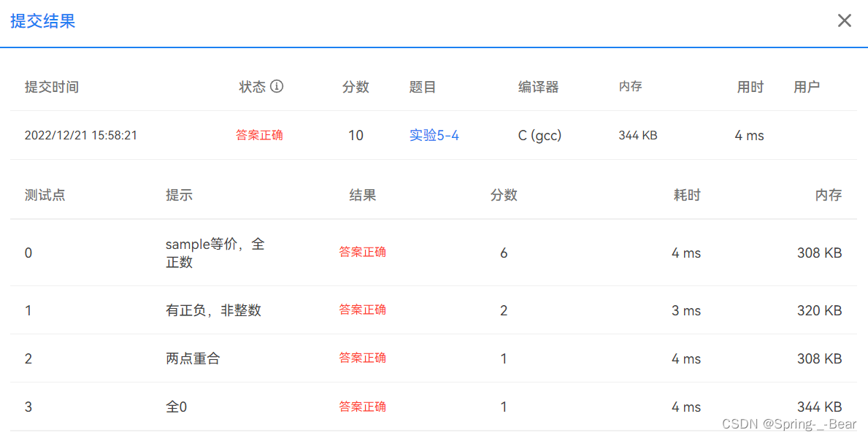
Task: Click the red 答案正确 status in submission row
Action: [260, 135]
